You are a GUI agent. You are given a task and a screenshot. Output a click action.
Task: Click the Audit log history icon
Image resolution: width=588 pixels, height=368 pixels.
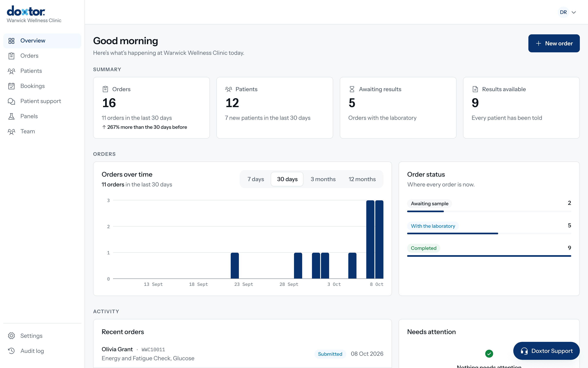(x=11, y=351)
